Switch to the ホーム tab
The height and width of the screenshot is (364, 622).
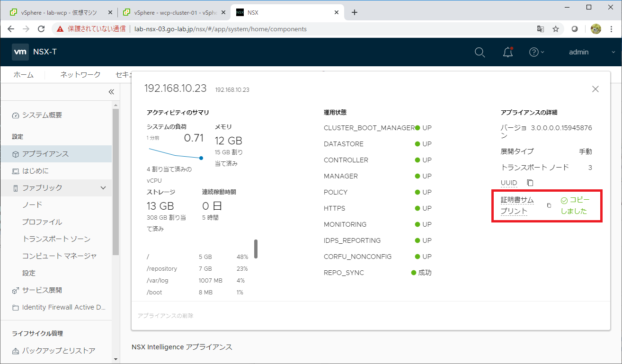24,75
